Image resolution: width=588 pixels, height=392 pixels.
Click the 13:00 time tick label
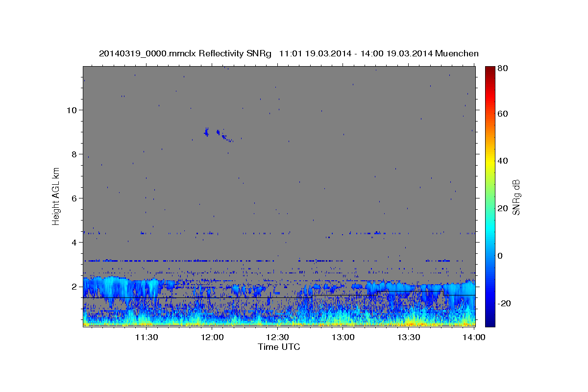click(343, 338)
